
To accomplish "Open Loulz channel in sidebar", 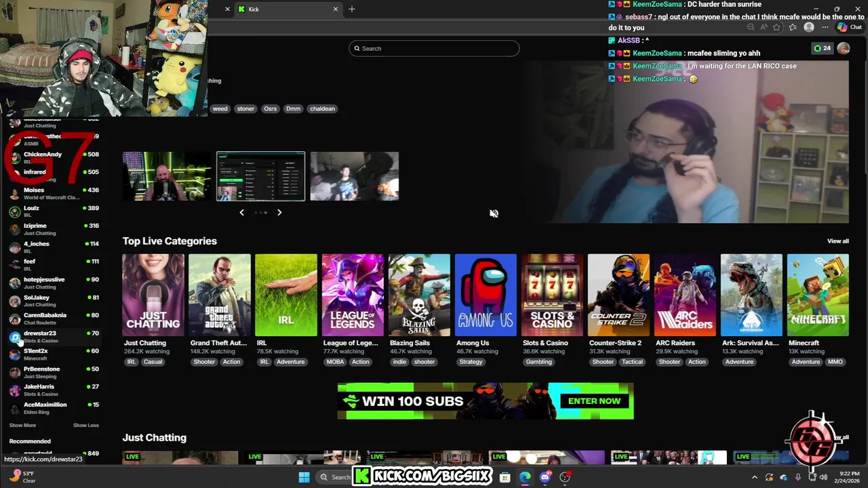I will pos(54,211).
